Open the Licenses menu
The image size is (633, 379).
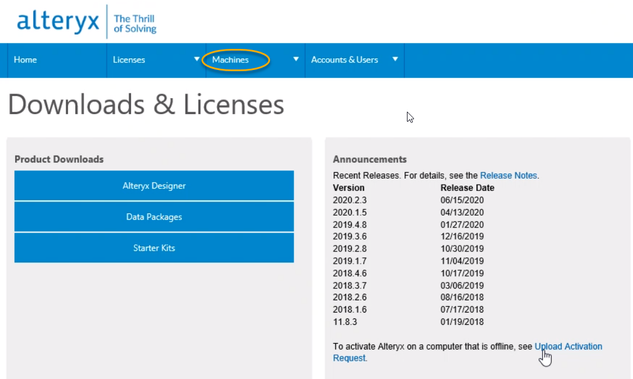click(129, 60)
